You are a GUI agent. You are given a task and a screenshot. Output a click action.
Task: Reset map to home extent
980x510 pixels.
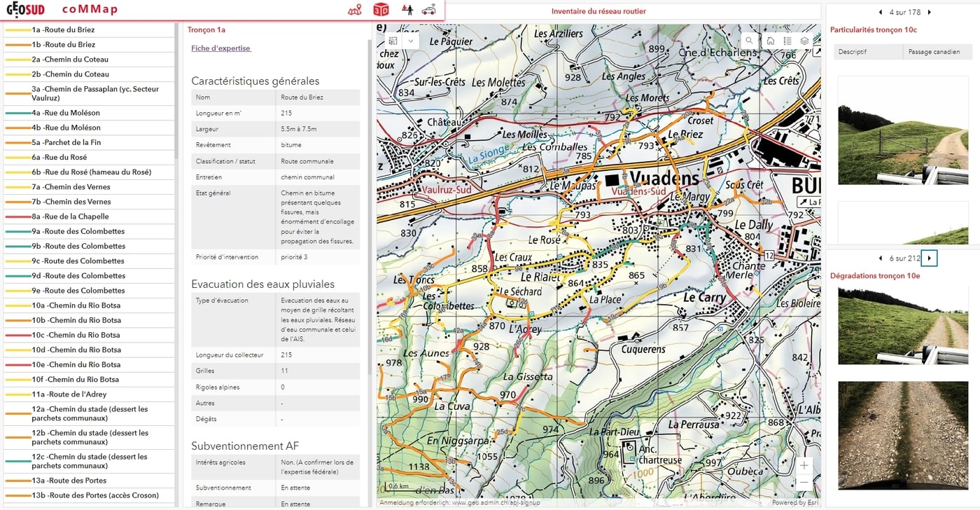770,41
